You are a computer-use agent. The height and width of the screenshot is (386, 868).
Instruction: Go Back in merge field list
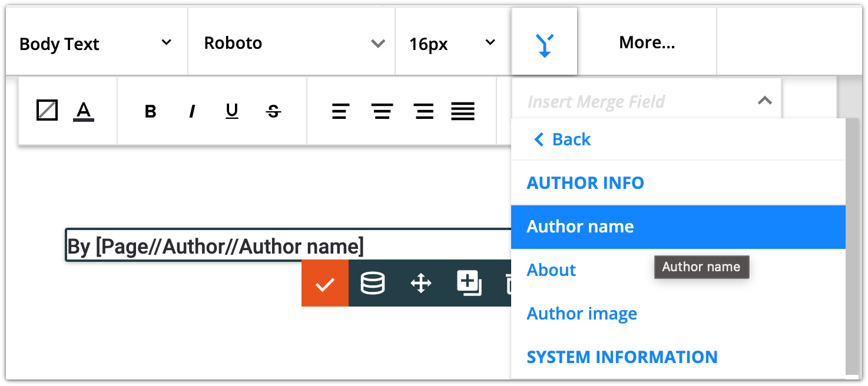click(562, 139)
